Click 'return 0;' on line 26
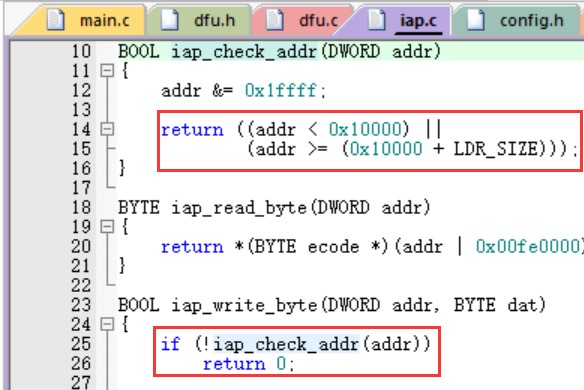Viewport: 584px width, 390px height. pyautogui.click(x=248, y=364)
